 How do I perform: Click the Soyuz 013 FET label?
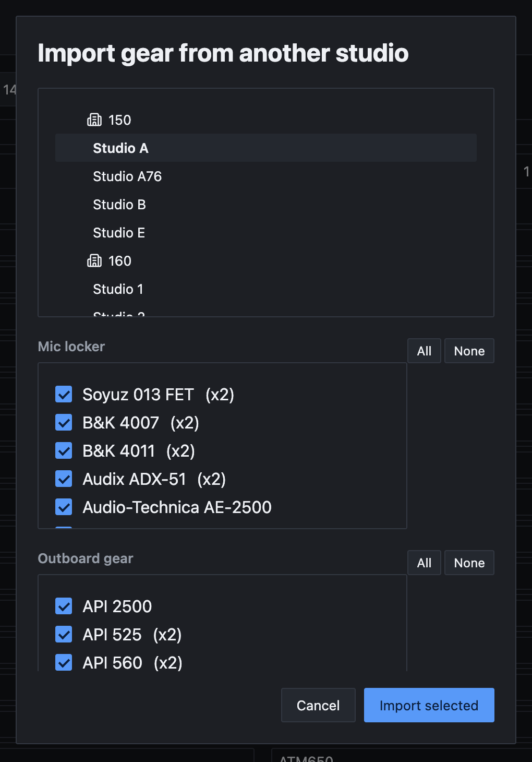(x=138, y=395)
